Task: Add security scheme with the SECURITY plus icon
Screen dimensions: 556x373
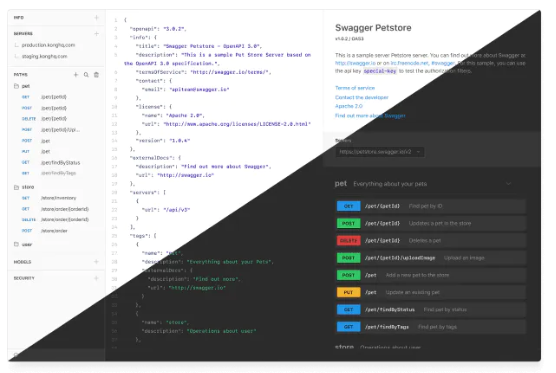Action: click(x=96, y=278)
